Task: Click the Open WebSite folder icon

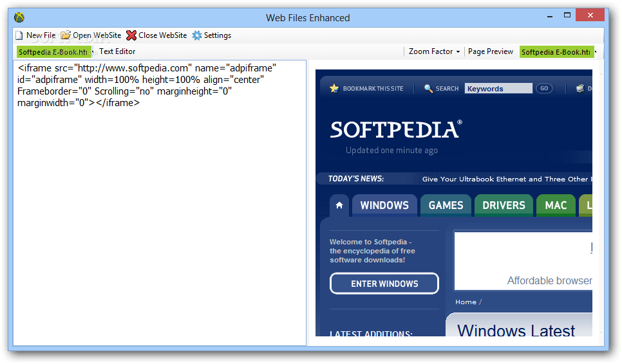Action: coord(66,35)
